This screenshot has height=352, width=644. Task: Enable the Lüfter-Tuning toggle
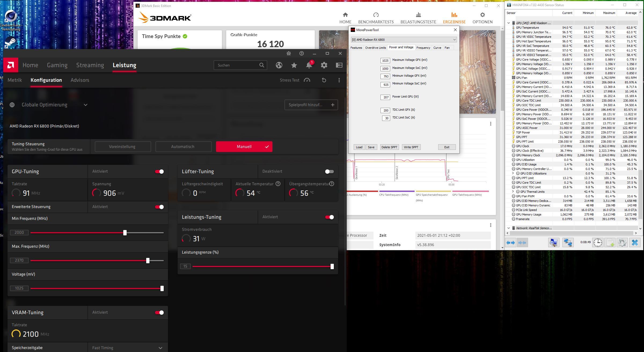pyautogui.click(x=329, y=172)
